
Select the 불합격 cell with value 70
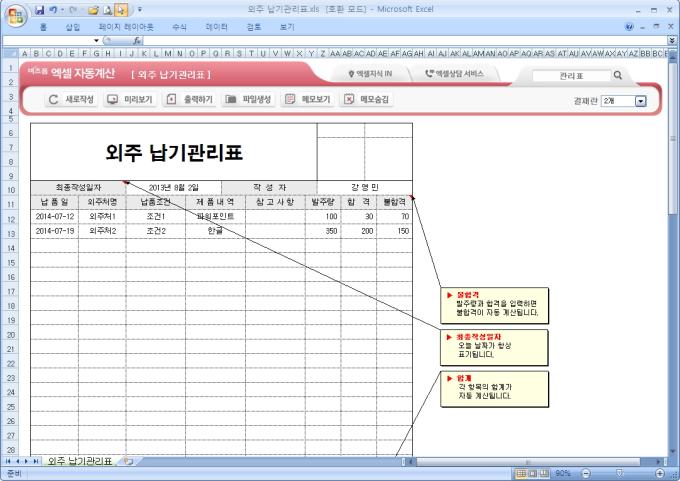coord(395,216)
